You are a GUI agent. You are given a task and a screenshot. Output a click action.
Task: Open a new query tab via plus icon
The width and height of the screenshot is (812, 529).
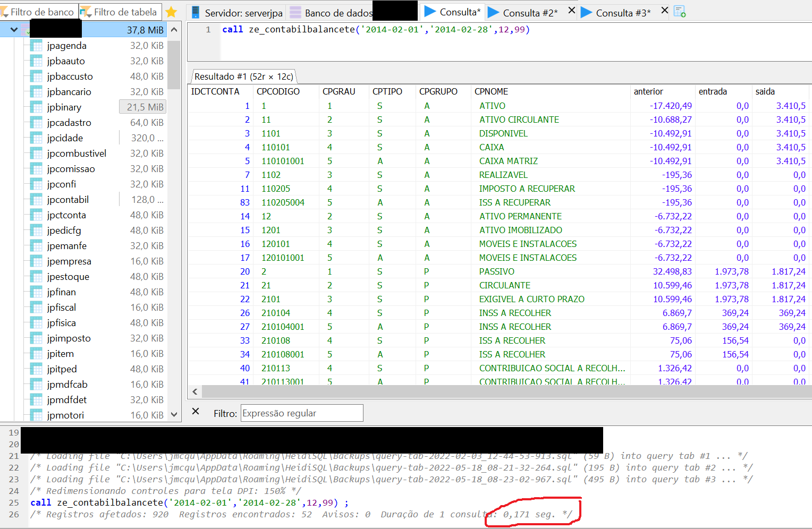(680, 12)
